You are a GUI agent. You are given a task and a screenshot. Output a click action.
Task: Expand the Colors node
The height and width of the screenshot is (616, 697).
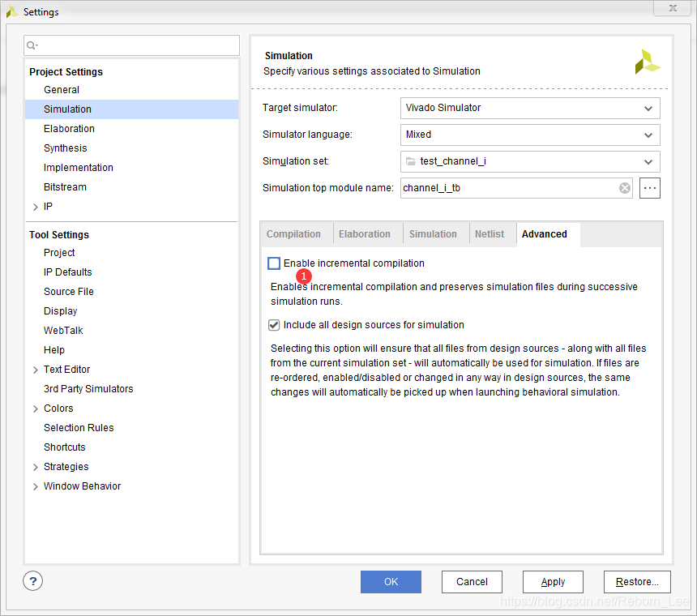[36, 409]
